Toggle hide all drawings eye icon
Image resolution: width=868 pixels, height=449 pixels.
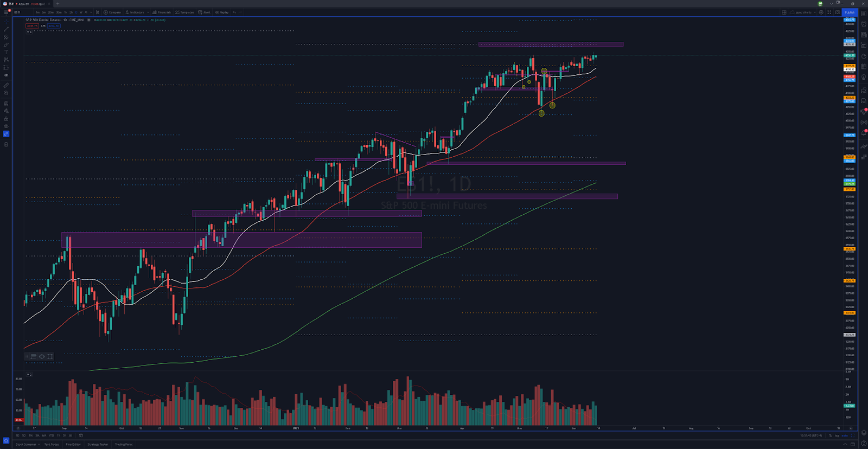click(6, 126)
